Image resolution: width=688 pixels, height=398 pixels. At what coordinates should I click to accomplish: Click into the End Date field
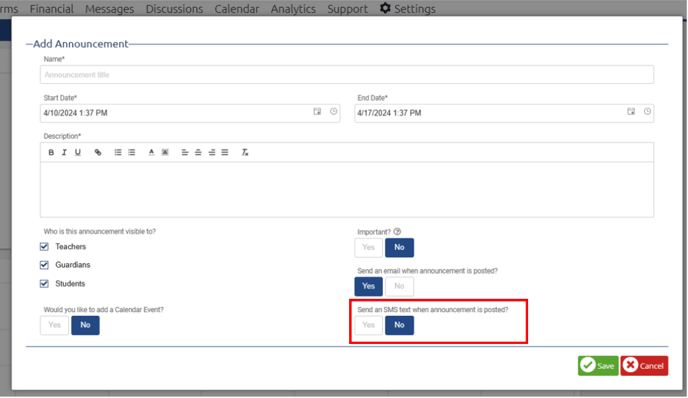coord(504,113)
